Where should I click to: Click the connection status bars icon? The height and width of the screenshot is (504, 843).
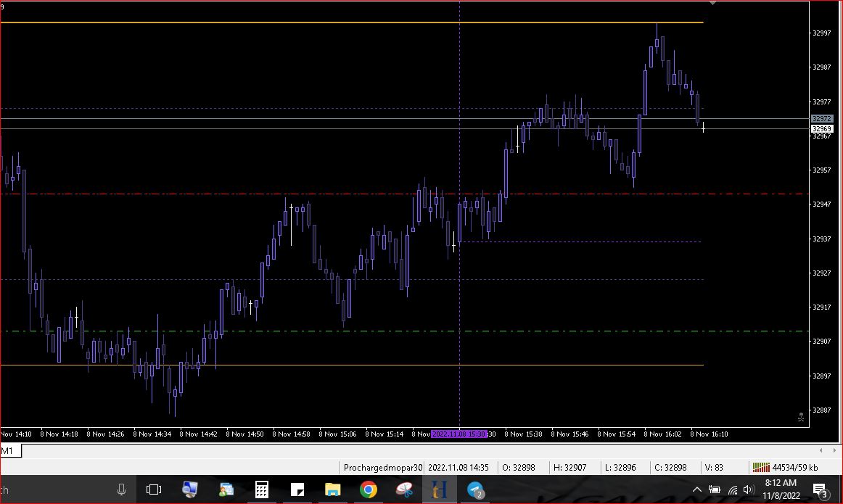pos(761,468)
